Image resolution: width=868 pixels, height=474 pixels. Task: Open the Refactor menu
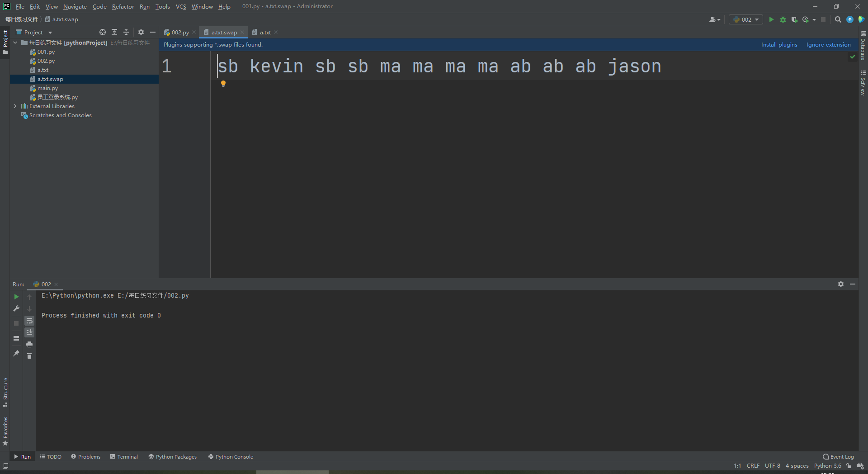[x=123, y=6]
